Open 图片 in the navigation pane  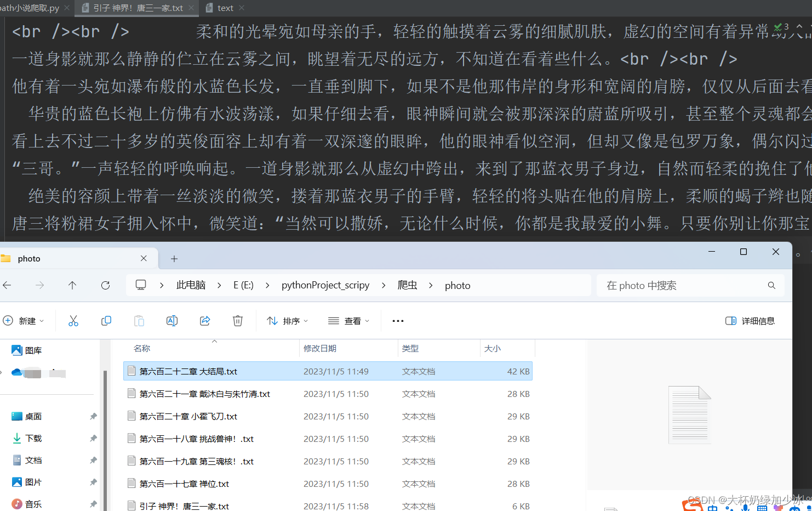pos(27,482)
